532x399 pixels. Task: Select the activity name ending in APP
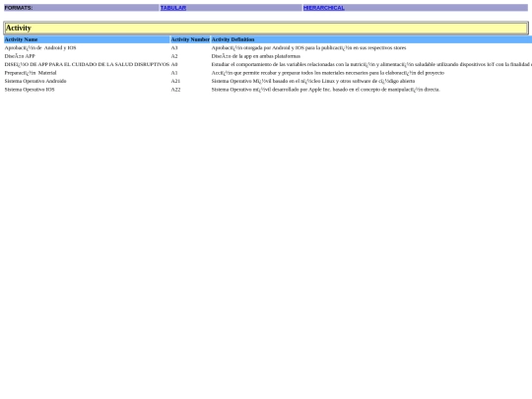(x=20, y=56)
